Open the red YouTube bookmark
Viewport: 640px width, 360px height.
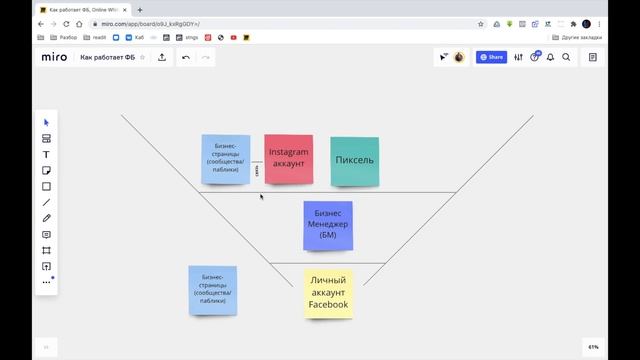[x=233, y=38]
